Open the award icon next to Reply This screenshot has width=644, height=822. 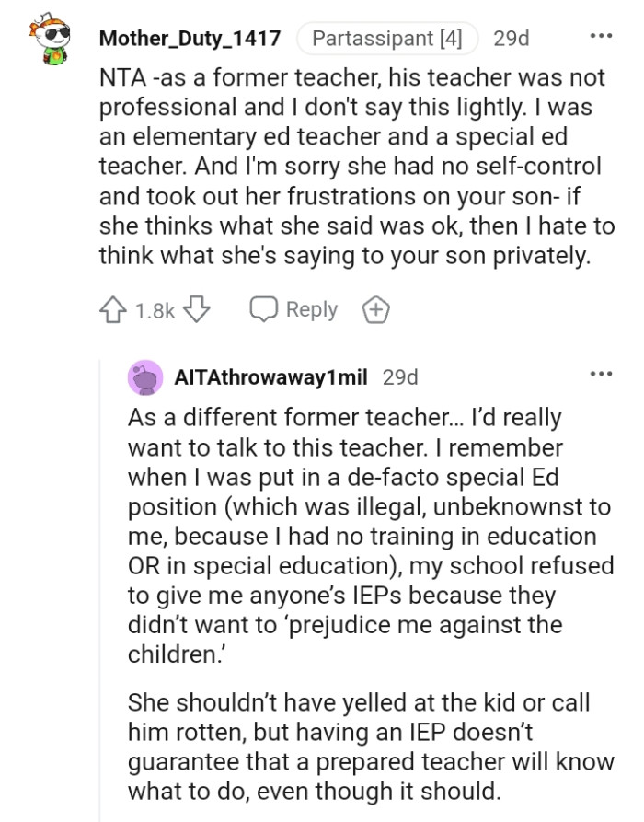(374, 309)
